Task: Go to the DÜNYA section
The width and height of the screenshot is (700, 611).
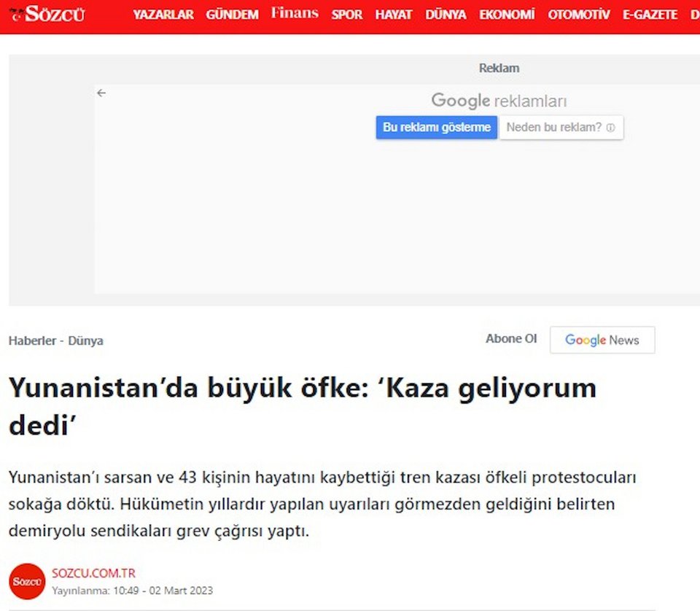Action: (x=446, y=15)
